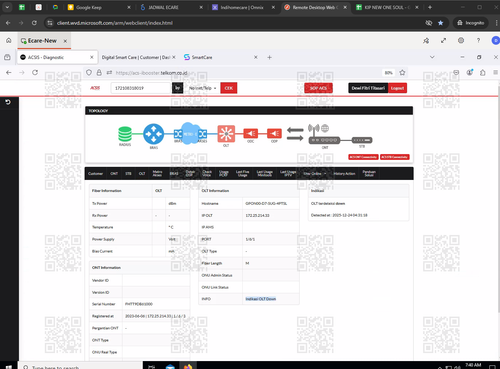Go back in the inner Firefox browser
This screenshot has height=369, width=500.
click(x=9, y=72)
